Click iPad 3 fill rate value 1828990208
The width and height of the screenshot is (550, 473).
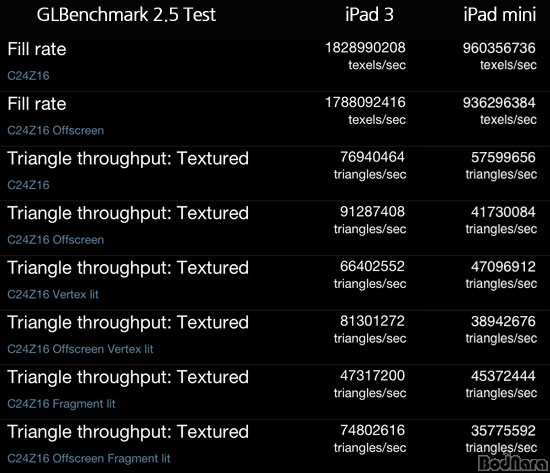click(x=365, y=48)
